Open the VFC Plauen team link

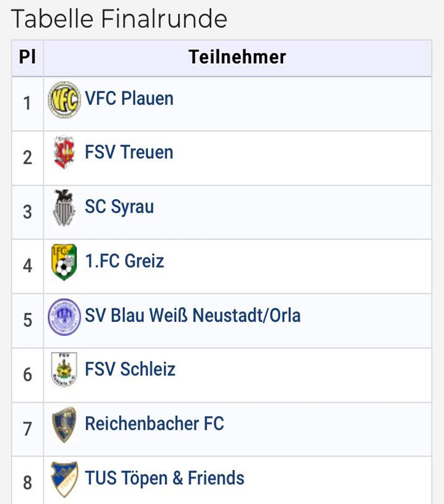pyautogui.click(x=129, y=98)
